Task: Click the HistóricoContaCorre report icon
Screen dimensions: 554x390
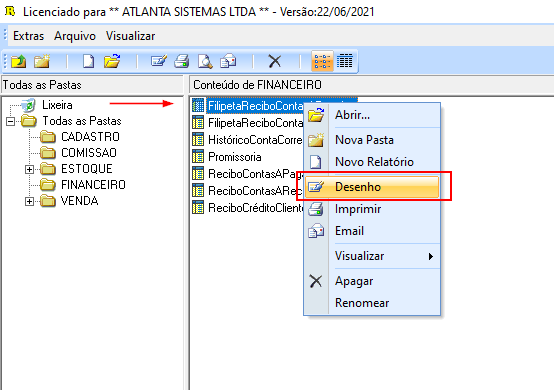Action: point(198,140)
